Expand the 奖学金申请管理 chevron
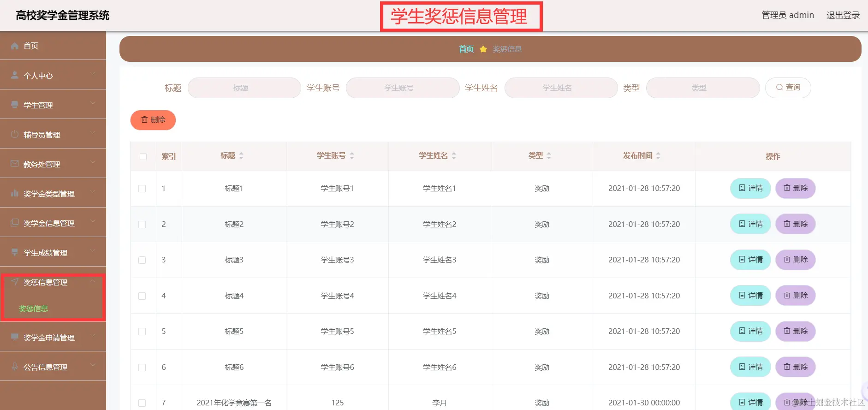Viewport: 868px width, 410px height. click(x=93, y=336)
